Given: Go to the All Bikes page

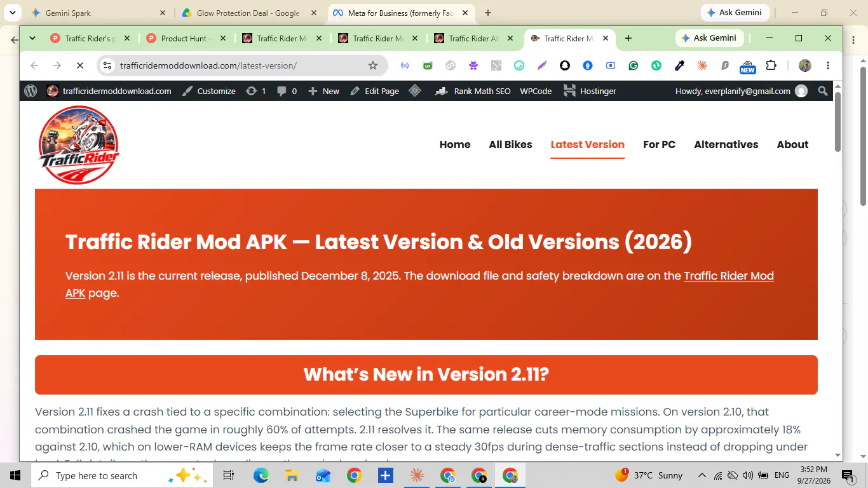Looking at the screenshot, I should click(x=510, y=144).
